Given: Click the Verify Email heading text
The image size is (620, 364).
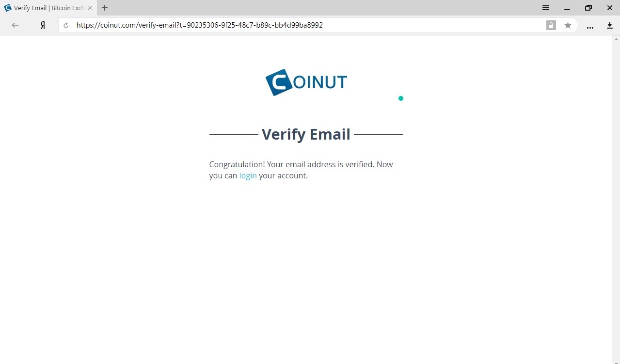Looking at the screenshot, I should [306, 134].
